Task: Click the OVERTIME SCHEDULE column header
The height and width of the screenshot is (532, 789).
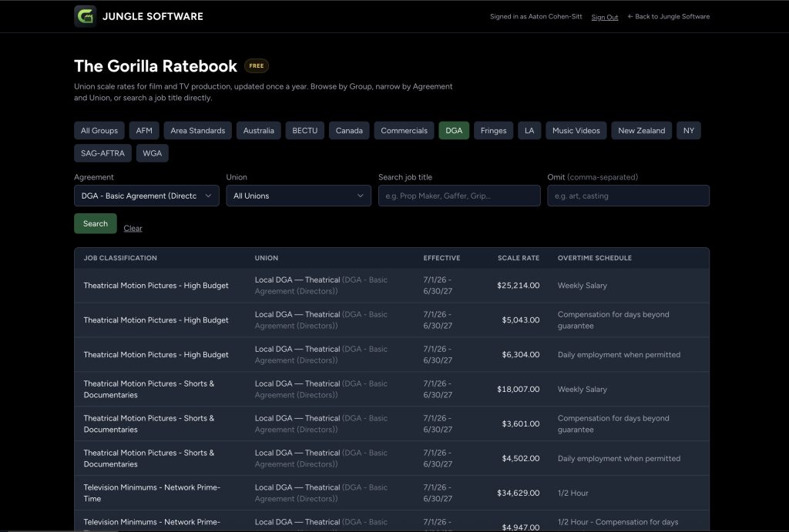Action: (x=595, y=258)
